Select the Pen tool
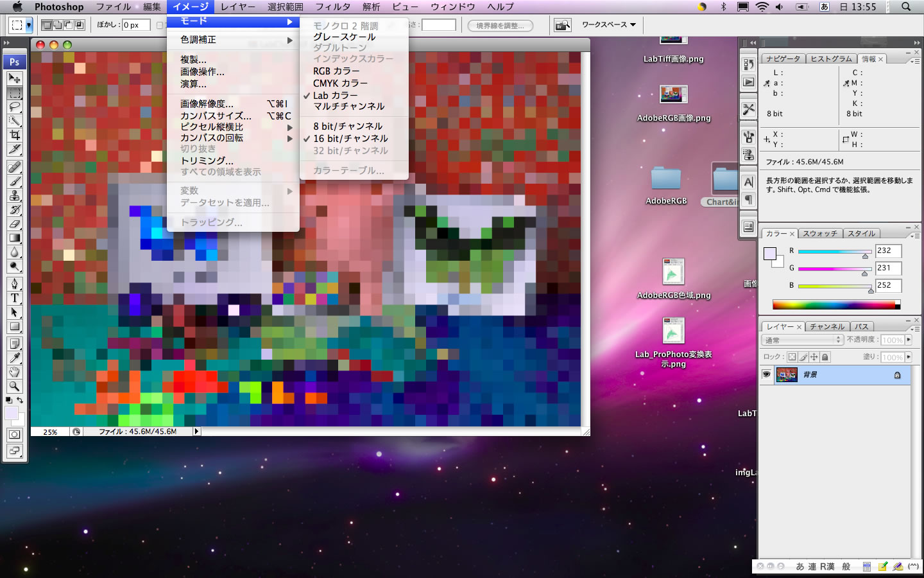 (14, 284)
